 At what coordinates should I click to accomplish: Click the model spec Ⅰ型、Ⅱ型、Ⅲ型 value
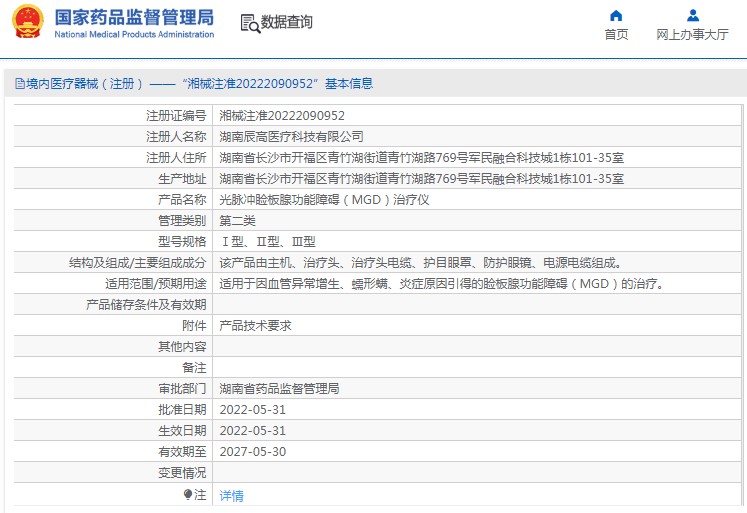267,241
